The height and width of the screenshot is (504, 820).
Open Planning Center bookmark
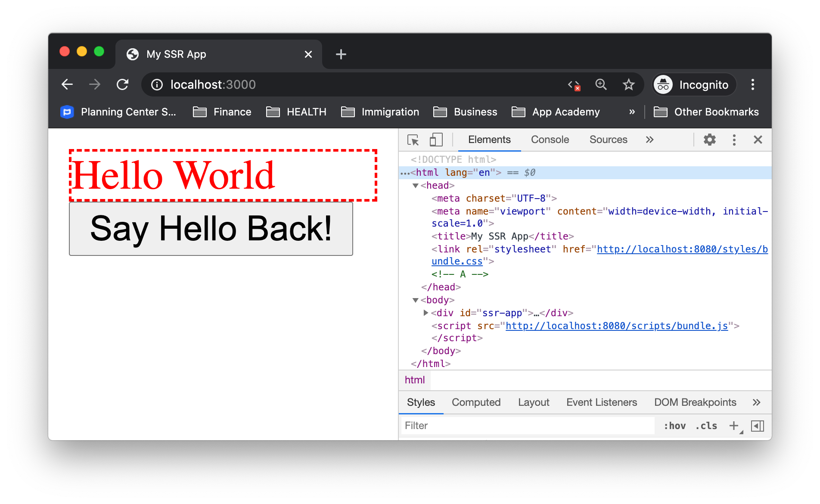(x=118, y=112)
